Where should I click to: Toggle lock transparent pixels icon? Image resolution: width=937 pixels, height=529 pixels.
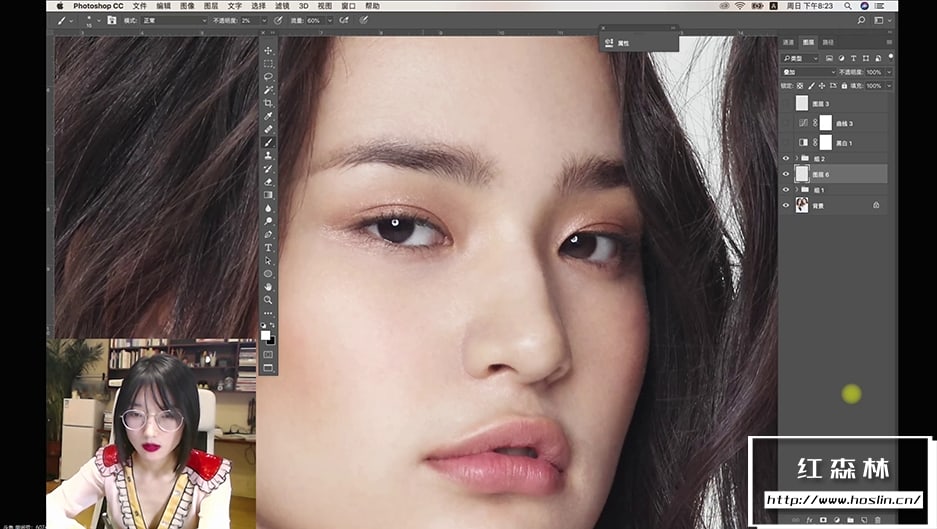(x=800, y=85)
